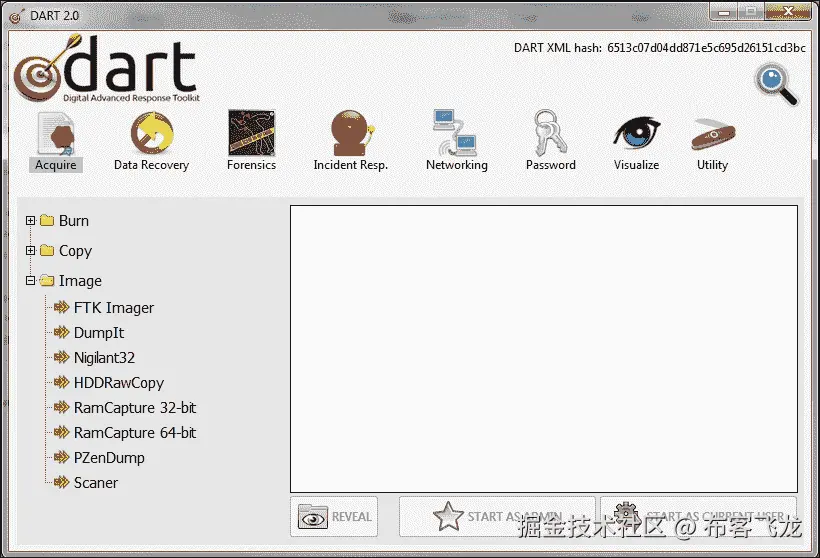Open the Acquire category icon

55,134
